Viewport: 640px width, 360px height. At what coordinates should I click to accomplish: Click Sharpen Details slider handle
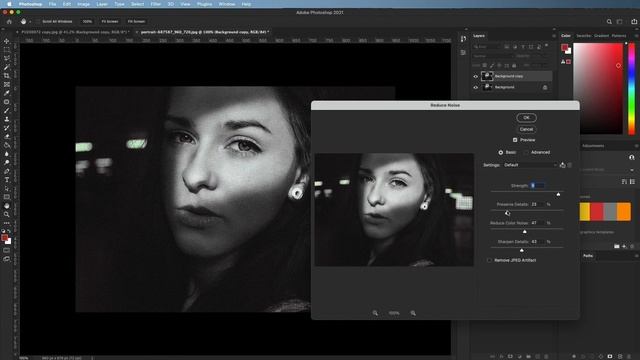point(522,250)
